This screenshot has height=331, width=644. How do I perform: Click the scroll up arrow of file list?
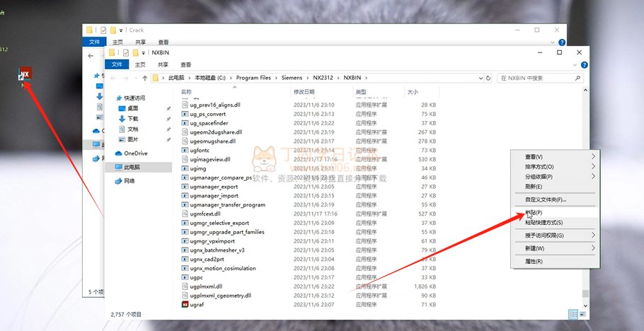pos(585,90)
